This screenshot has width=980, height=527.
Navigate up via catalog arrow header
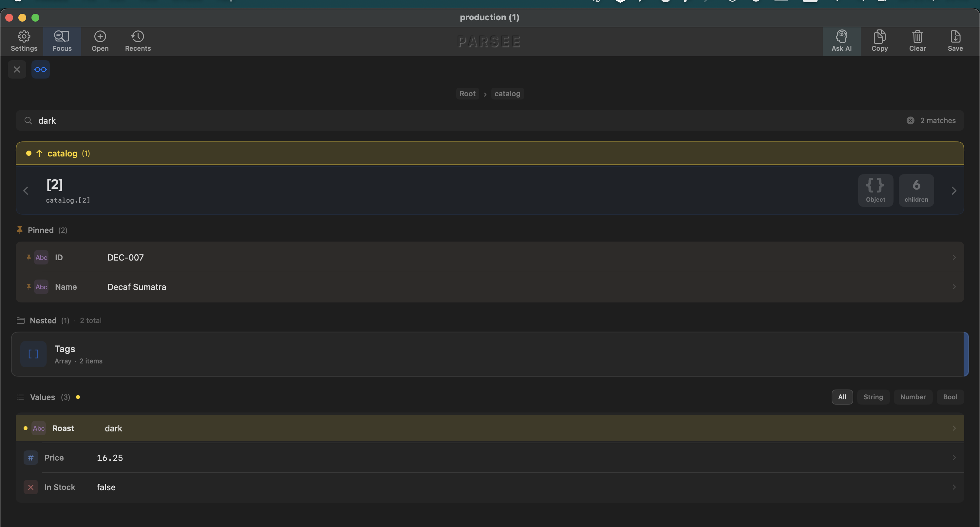(39, 153)
